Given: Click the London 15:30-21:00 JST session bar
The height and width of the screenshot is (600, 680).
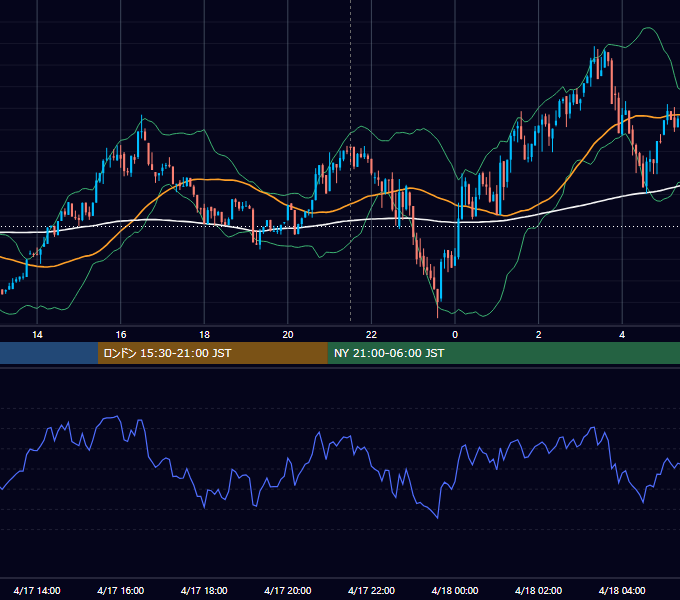Looking at the screenshot, I should (x=212, y=353).
